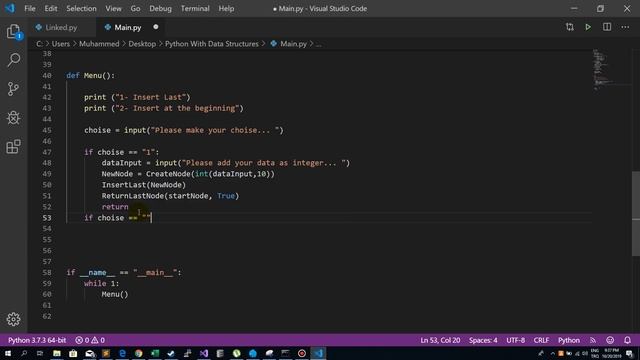The image size is (640, 360).
Task: Open Microsoft Store from the taskbar
Action: tap(73, 353)
